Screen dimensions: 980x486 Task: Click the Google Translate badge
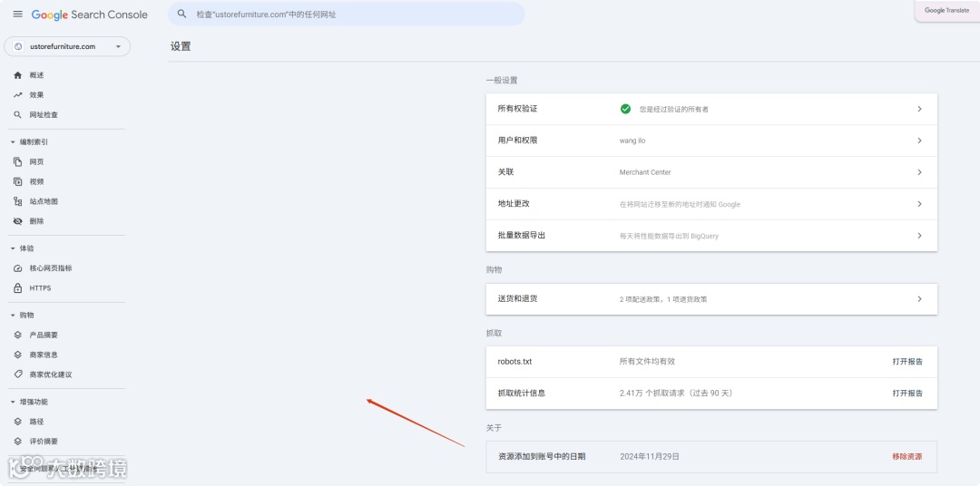946,11
